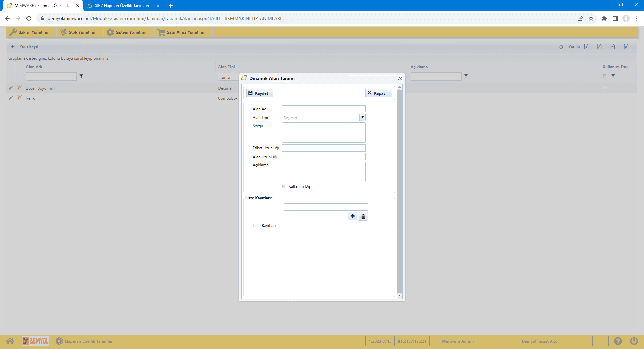Click the home icon in bottom bar
Viewport: 644px width, 349px height.
(x=10, y=341)
